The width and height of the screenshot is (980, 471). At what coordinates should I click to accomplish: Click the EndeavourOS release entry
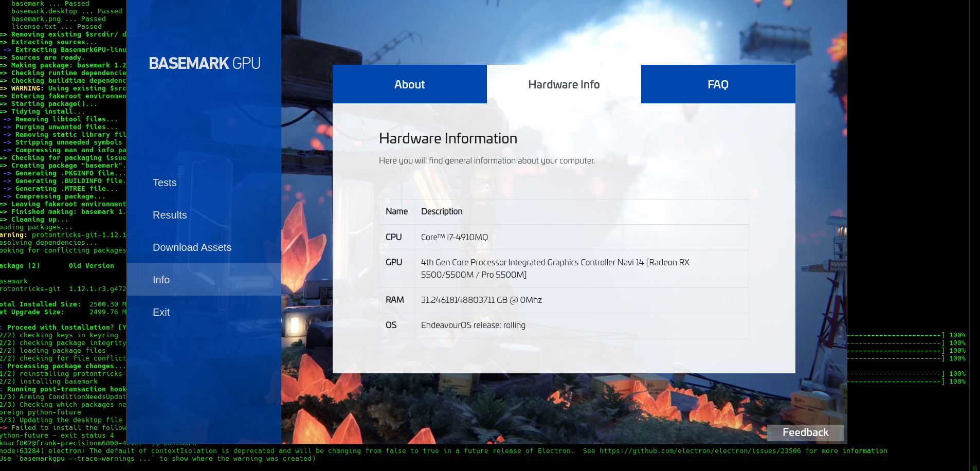(473, 325)
